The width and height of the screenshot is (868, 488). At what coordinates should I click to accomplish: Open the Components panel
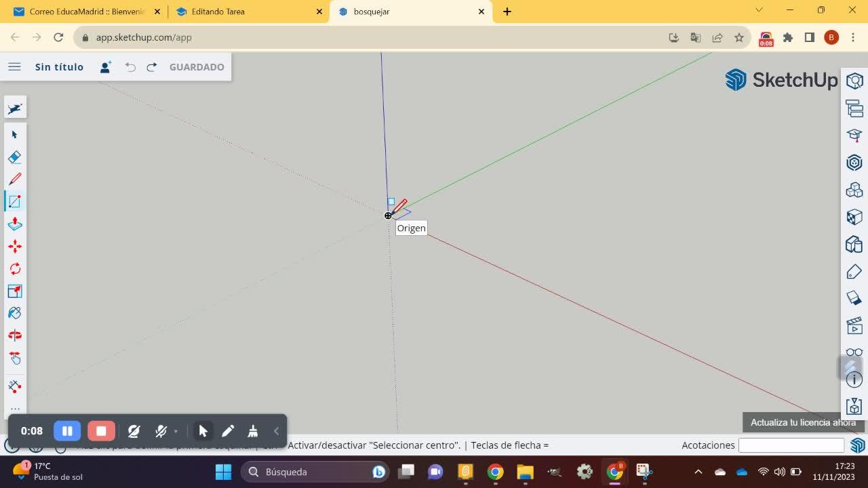(854, 162)
